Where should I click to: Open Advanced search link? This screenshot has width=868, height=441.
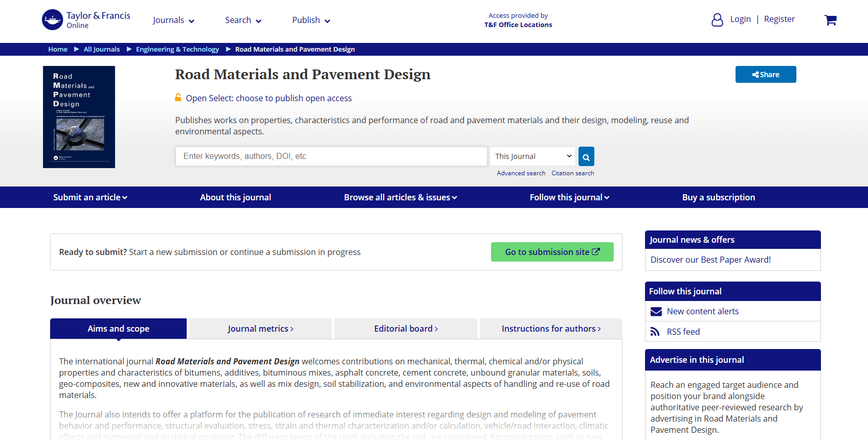(x=521, y=173)
